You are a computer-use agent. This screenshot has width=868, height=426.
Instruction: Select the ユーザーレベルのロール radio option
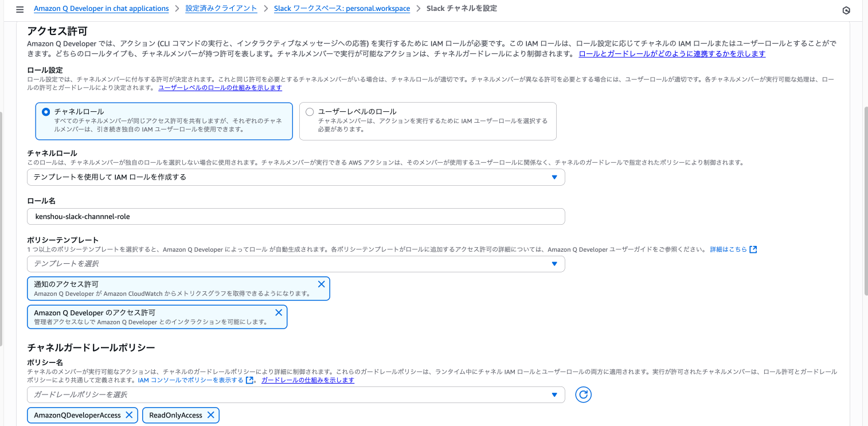310,112
